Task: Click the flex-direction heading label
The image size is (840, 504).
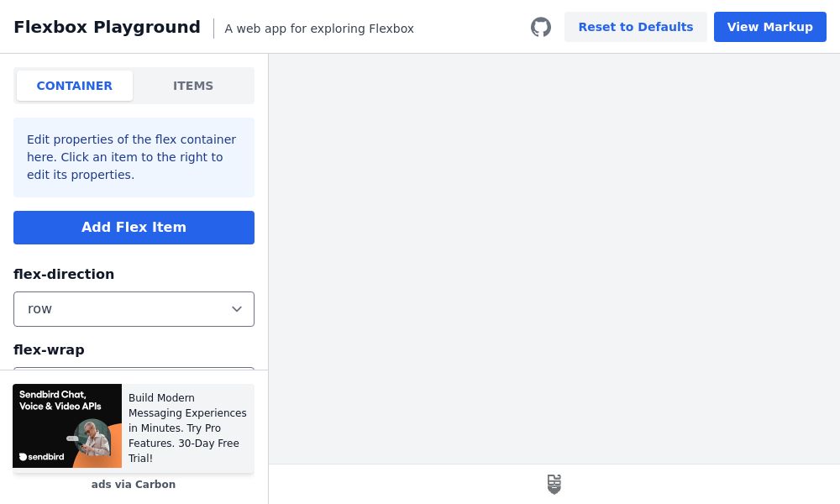Action: click(x=64, y=274)
